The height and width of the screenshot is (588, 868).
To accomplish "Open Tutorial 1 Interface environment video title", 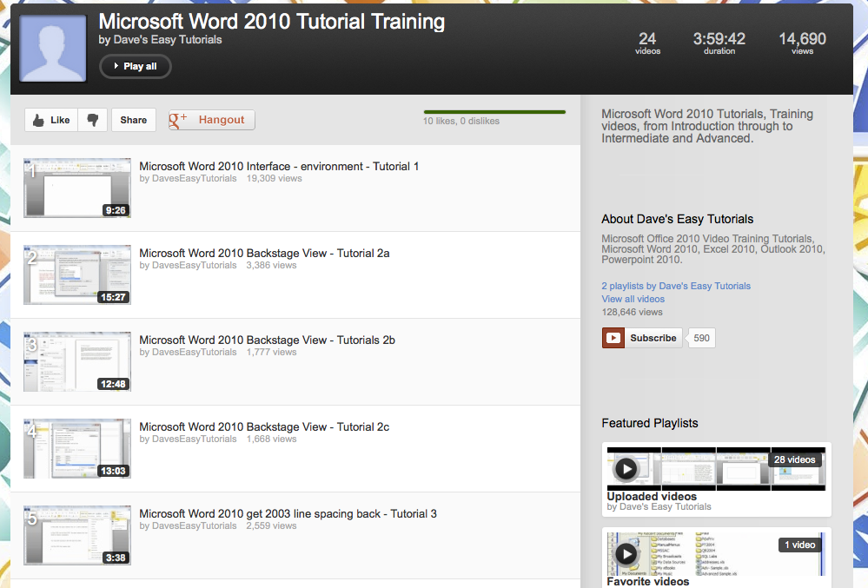I will pyautogui.click(x=279, y=167).
